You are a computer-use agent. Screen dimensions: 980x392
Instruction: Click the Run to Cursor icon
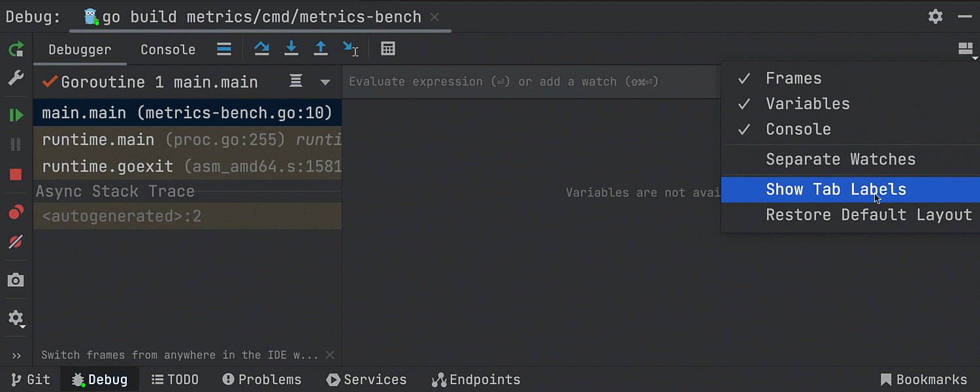pyautogui.click(x=350, y=49)
